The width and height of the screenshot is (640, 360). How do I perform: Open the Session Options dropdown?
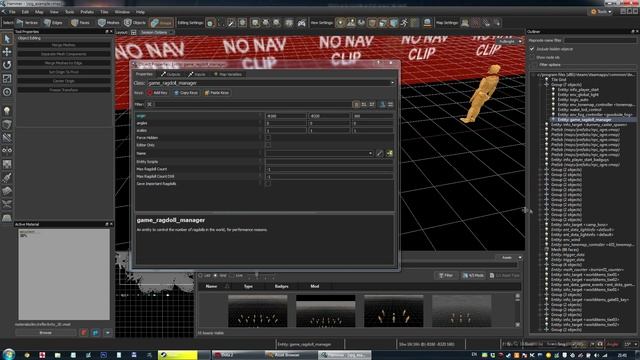156,32
